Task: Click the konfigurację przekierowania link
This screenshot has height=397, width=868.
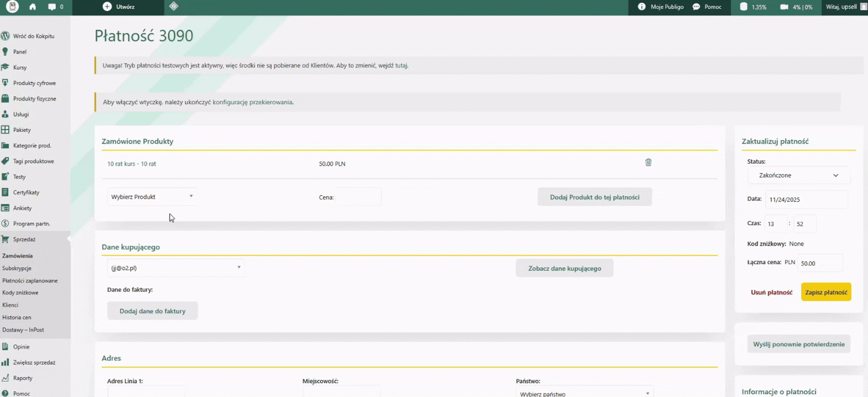Action: coord(252,102)
